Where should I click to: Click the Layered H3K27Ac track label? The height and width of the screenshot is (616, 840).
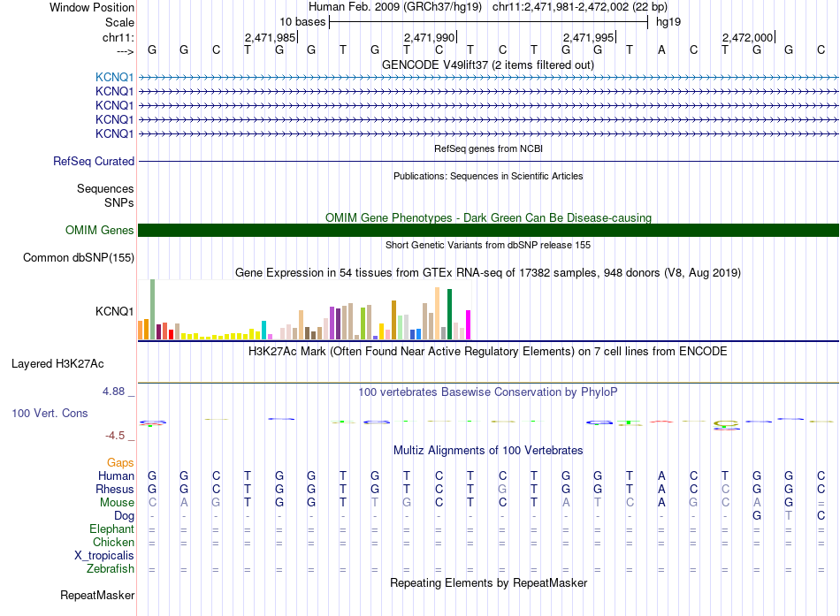click(57, 364)
